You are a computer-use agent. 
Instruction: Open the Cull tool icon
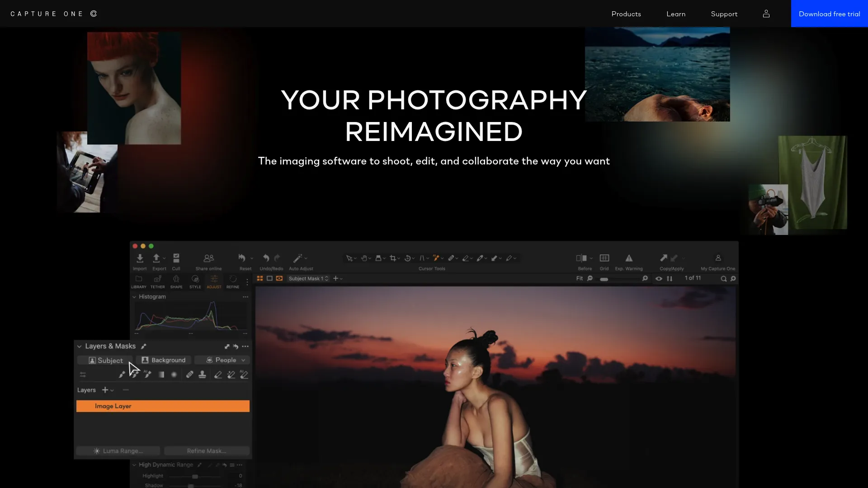coord(176,258)
